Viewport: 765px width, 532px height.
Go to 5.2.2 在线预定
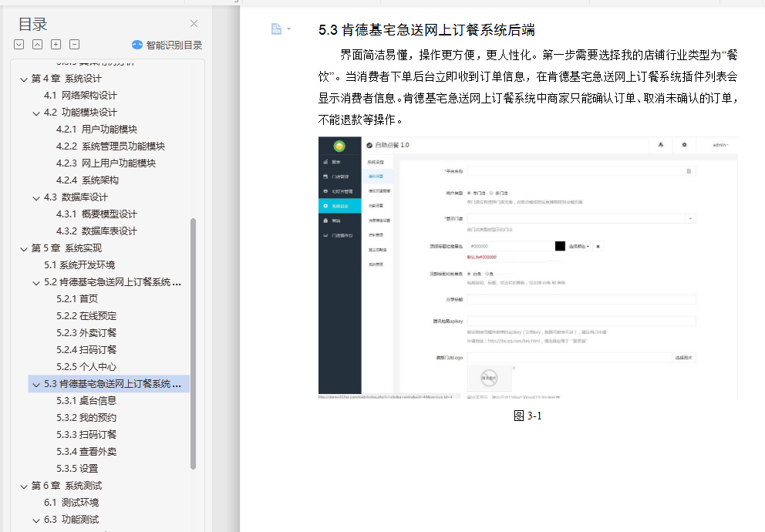click(x=86, y=316)
